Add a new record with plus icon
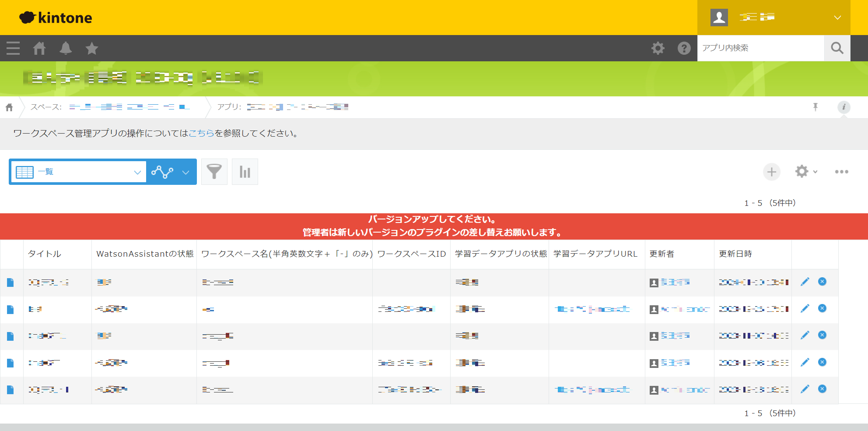 click(772, 172)
